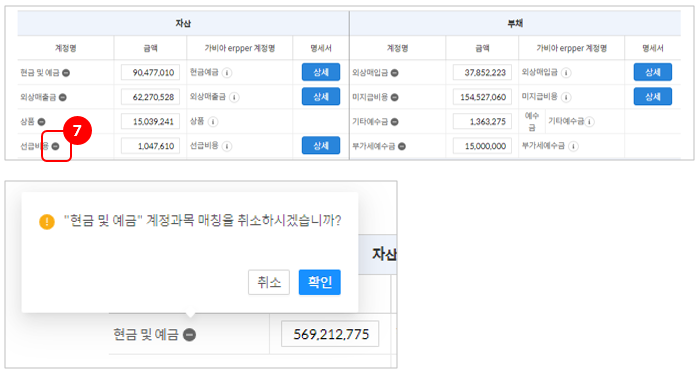700x374 pixels.
Task: Click minus icon beside 선급비용
Action: pyautogui.click(x=55, y=146)
